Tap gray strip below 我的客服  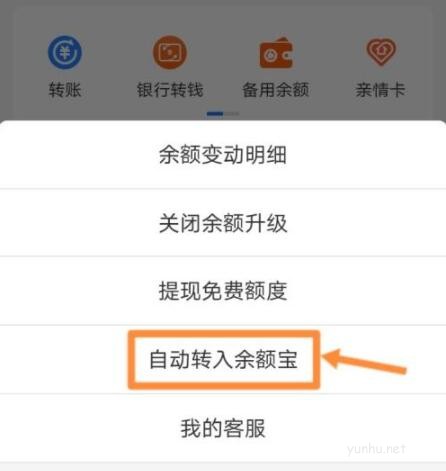click(223, 467)
